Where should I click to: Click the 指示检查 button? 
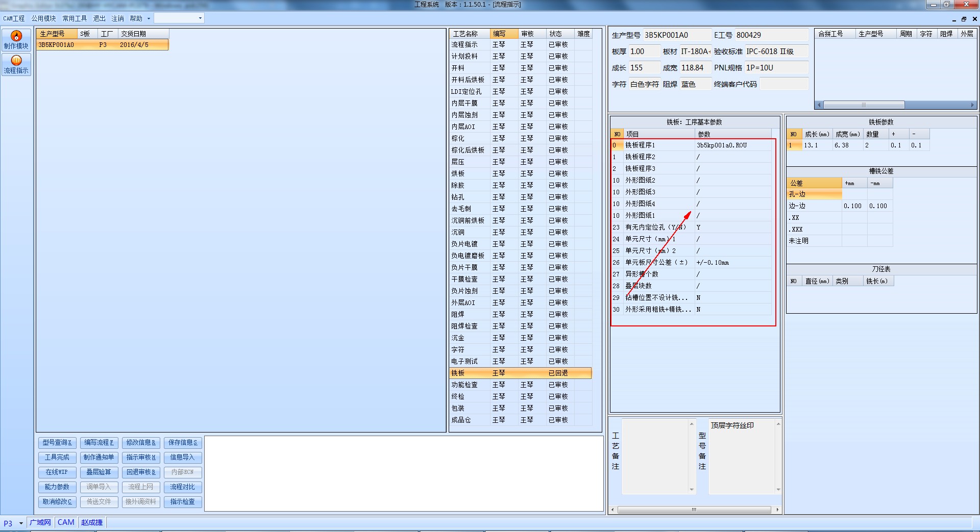click(183, 502)
